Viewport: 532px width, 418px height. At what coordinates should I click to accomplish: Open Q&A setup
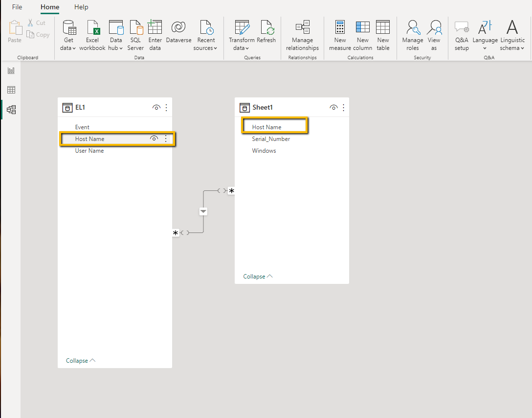coord(462,35)
